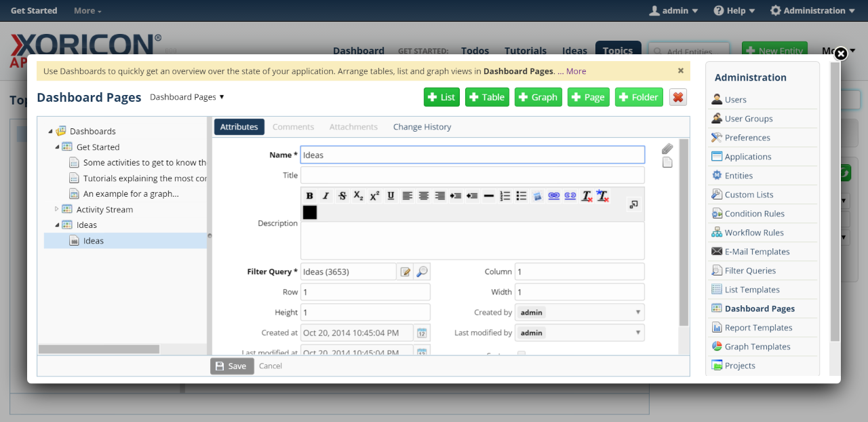
Task: Click the green Graph add button
Action: [x=538, y=97]
